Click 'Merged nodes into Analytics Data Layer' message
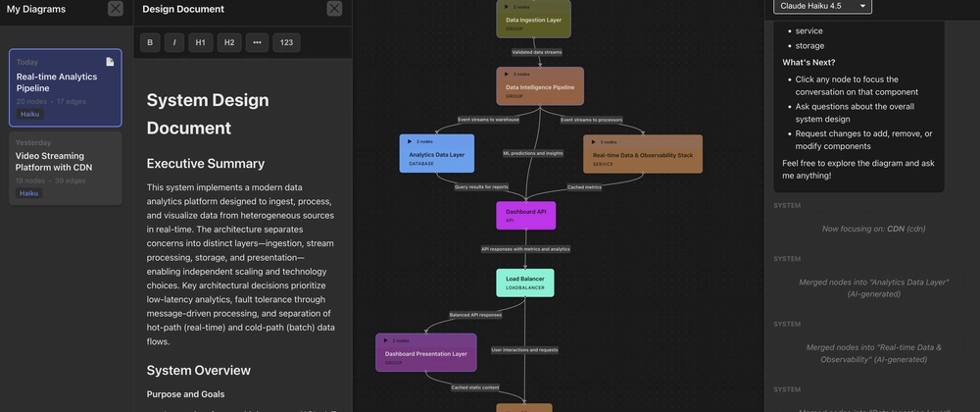The image size is (980, 412). pyautogui.click(x=873, y=288)
